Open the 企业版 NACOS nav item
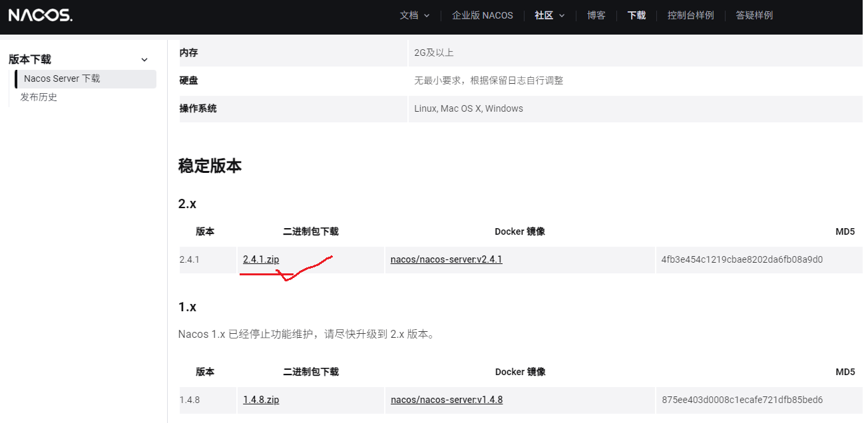The height and width of the screenshot is (423, 868). tap(483, 15)
